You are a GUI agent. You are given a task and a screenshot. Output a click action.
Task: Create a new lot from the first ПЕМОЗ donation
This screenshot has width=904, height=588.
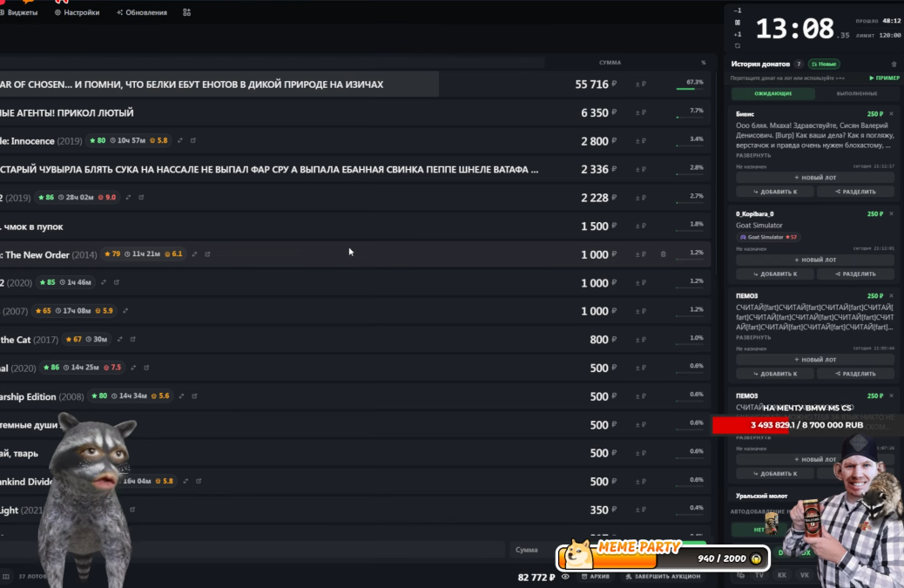815,360
